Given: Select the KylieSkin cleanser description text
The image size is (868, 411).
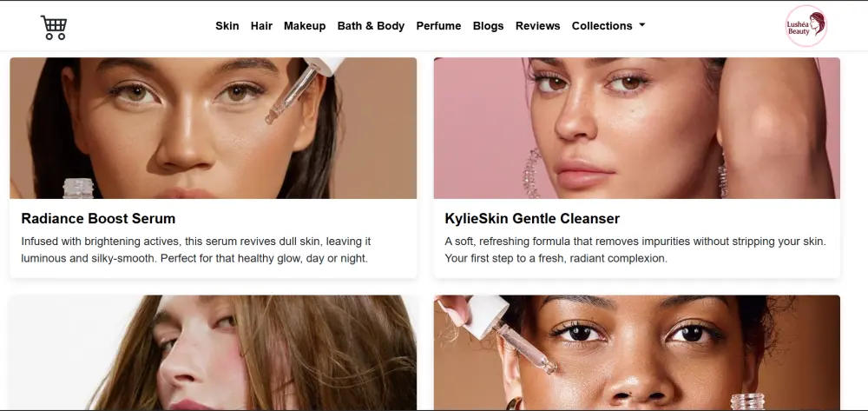Looking at the screenshot, I should point(635,249).
